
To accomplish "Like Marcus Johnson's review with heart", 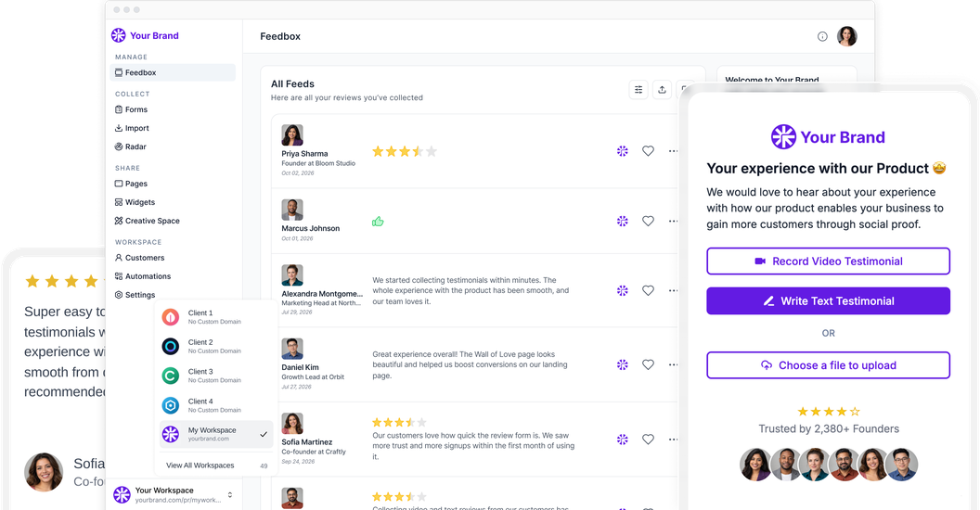I will click(x=648, y=221).
